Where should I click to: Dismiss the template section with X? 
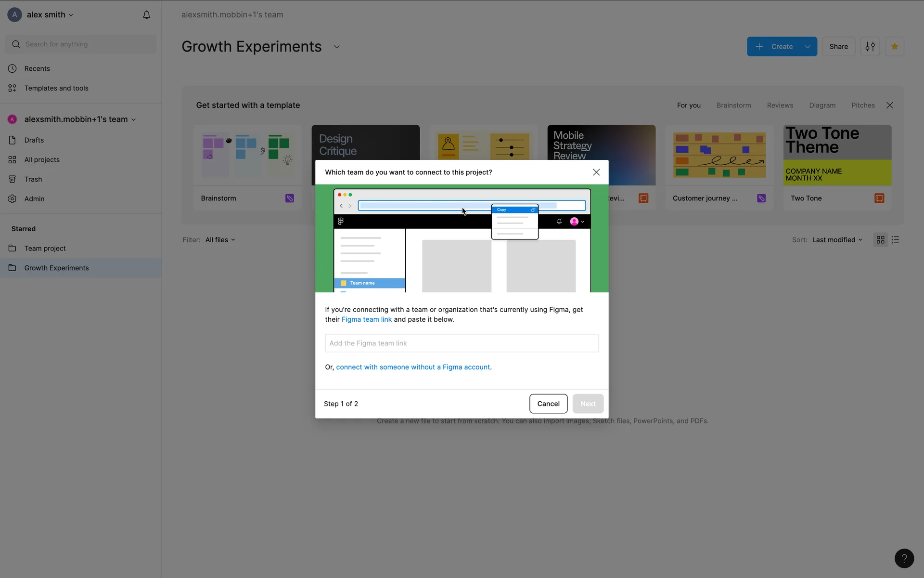(889, 105)
